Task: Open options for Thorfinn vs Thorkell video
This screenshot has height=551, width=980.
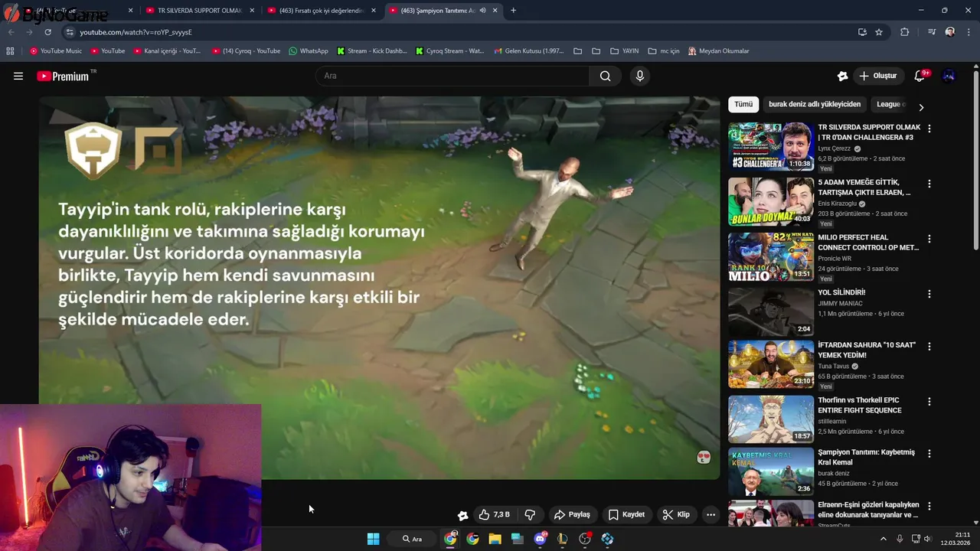Action: point(929,401)
